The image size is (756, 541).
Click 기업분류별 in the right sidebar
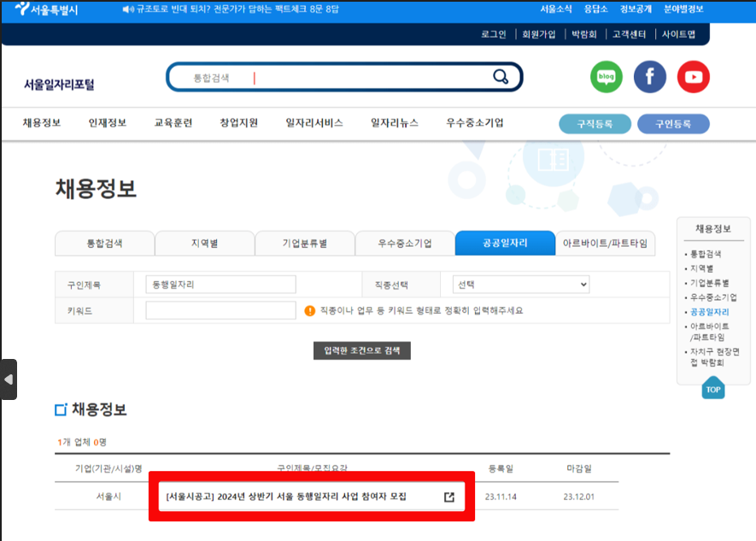pos(710,283)
